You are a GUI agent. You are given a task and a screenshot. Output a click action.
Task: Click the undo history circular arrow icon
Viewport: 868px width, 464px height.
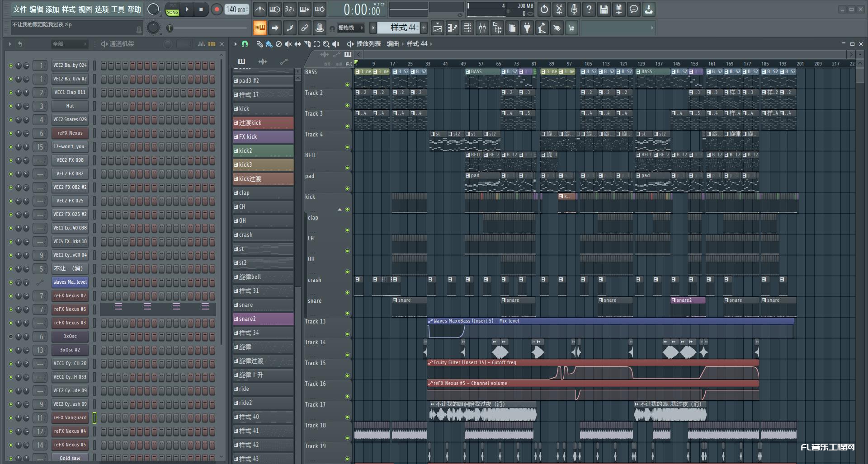coord(544,9)
